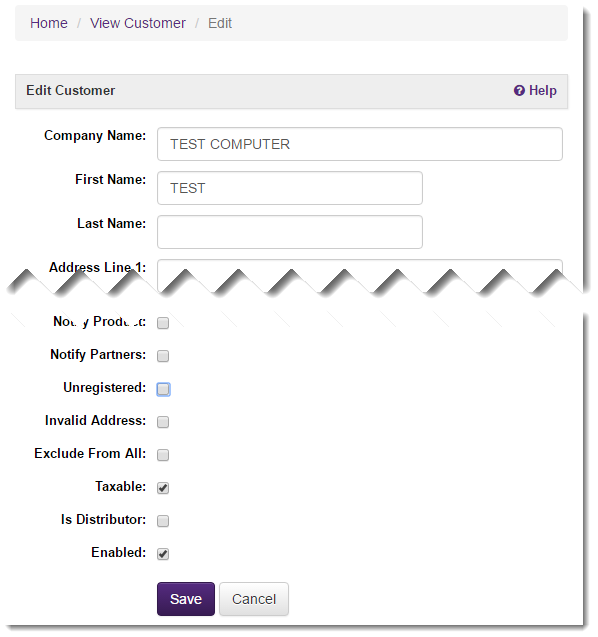Enable the Is Distributor checkbox
Image resolution: width=598 pixels, height=637 pixels.
coord(163,521)
